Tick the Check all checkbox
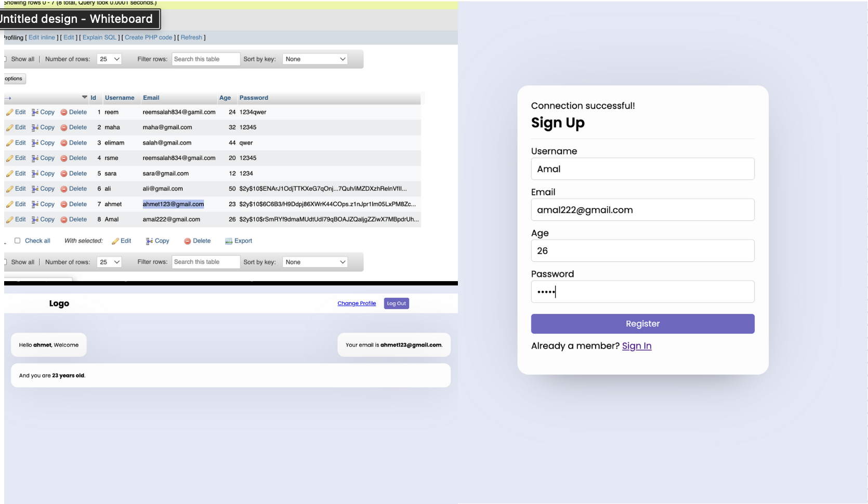 click(17, 241)
